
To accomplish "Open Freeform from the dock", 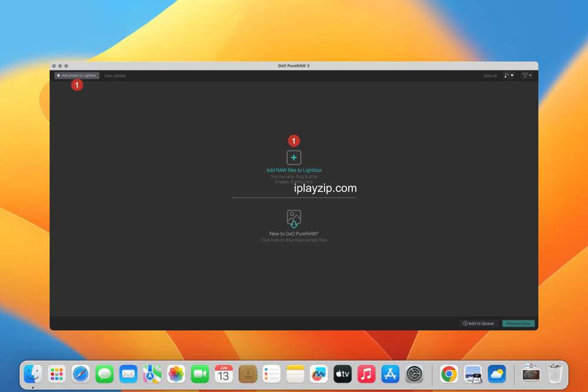I will (x=319, y=374).
